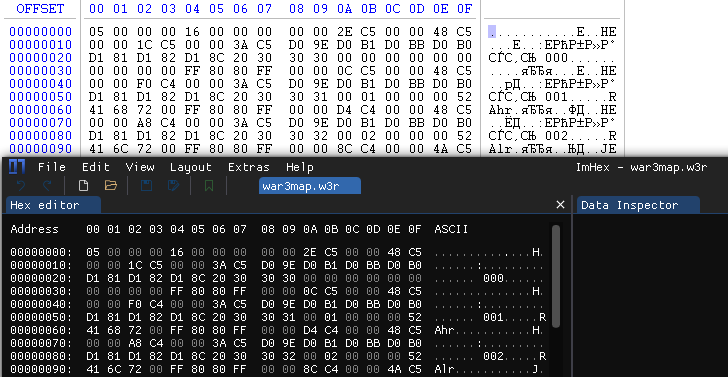Open the Help menu
Viewport: 728px width, 377px height.
(300, 167)
